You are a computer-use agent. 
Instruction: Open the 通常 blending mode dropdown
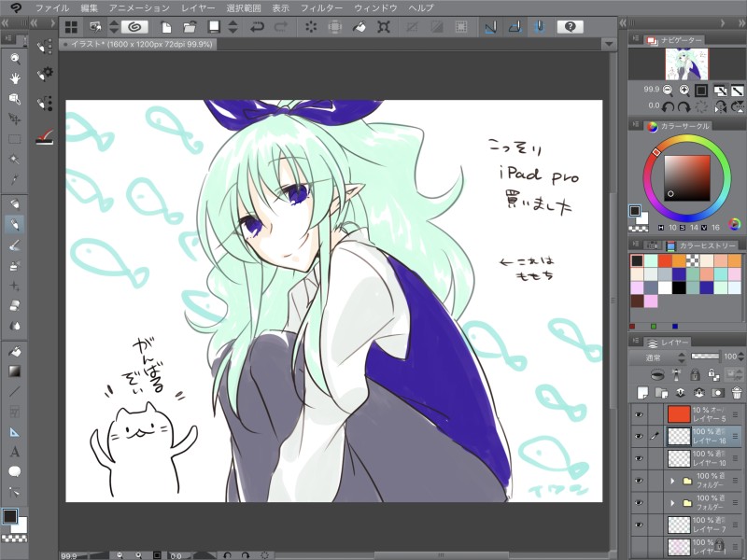[659, 357]
